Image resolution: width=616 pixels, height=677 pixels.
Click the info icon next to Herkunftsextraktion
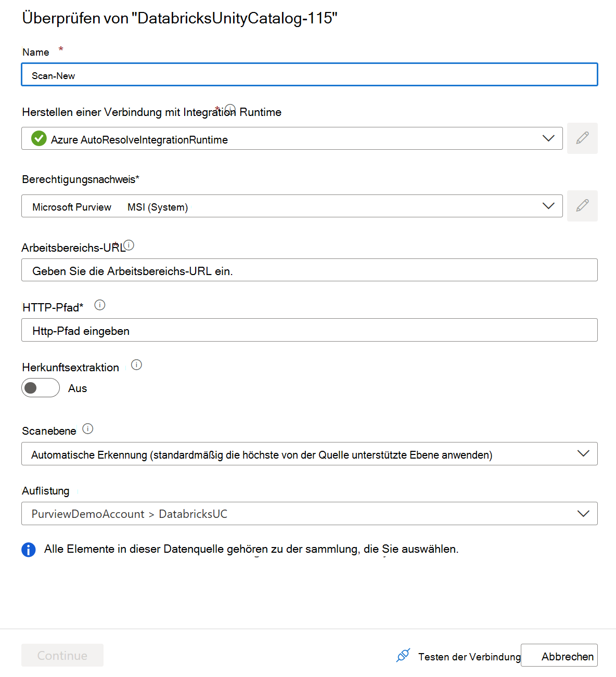(136, 365)
